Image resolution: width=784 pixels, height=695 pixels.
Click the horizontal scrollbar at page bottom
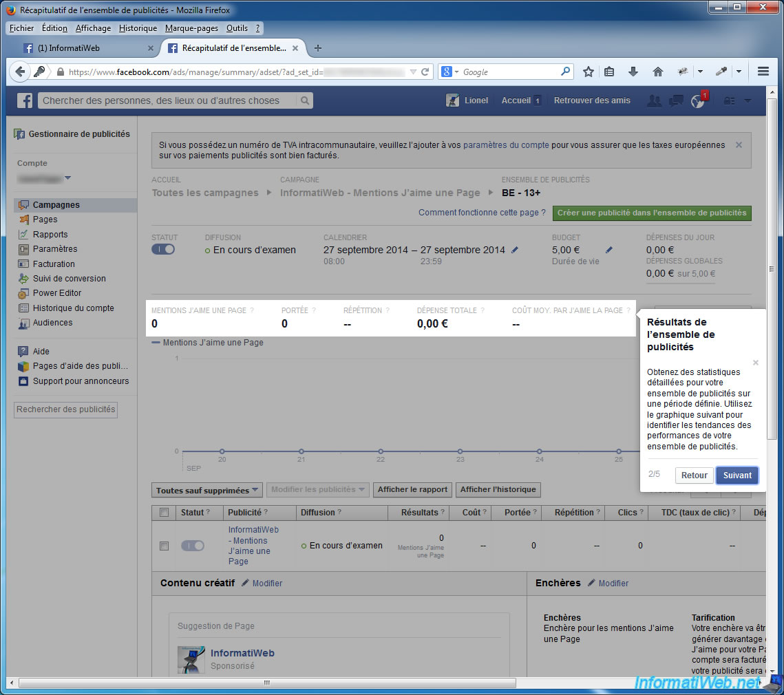267,683
